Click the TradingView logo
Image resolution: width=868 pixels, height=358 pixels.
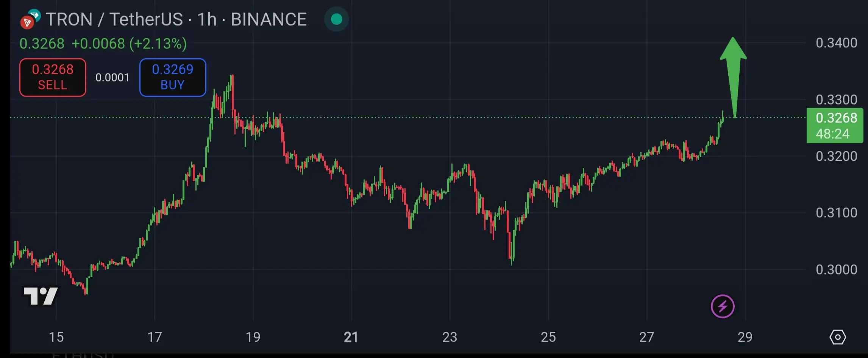coord(41,296)
